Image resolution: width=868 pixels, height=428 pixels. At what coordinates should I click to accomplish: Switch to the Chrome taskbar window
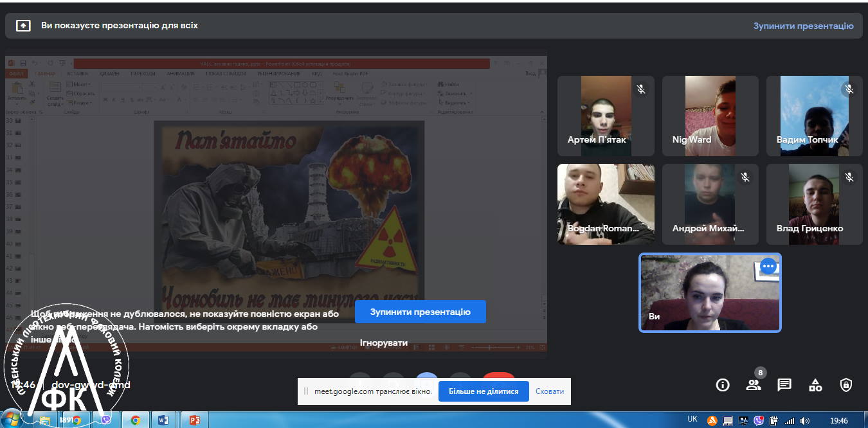point(136,420)
